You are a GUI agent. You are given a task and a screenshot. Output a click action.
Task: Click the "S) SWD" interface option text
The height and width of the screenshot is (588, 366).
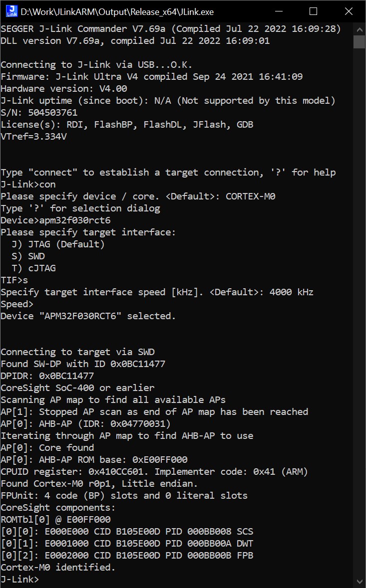(x=28, y=256)
